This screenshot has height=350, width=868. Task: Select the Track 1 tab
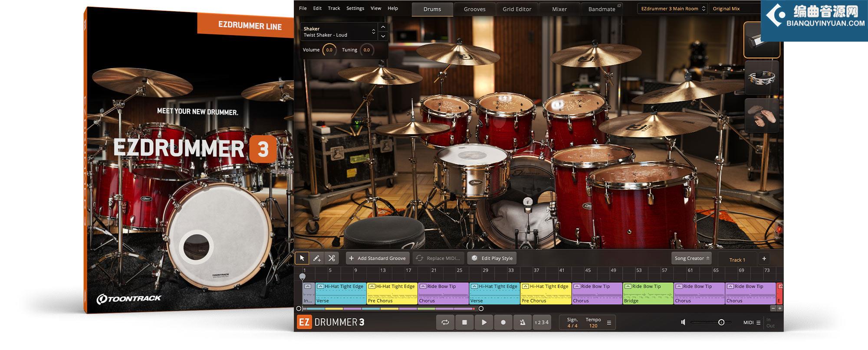point(737,260)
